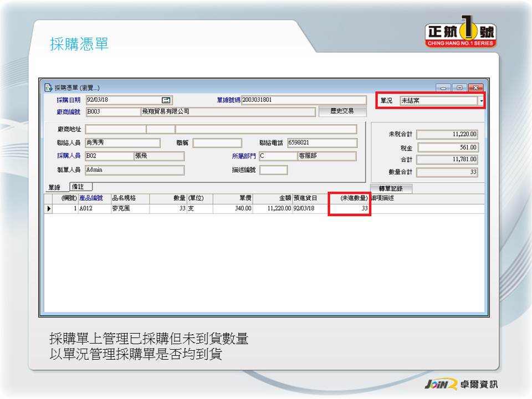Viewport: 532px width, 399px height.
Task: Select the 未進數量 cell showing 33
Action: (x=349, y=209)
